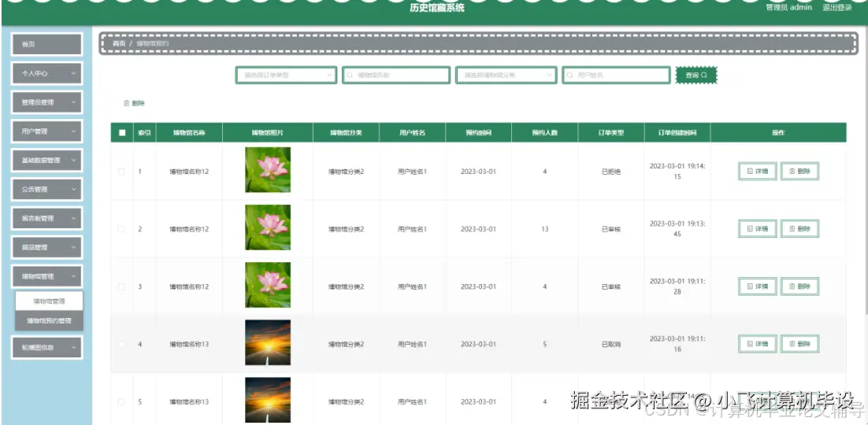Open details for the row indexed 3

pyautogui.click(x=758, y=286)
